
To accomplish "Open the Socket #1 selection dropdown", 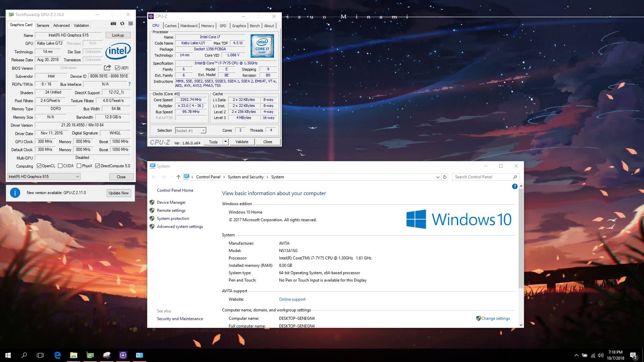I will coord(191,131).
